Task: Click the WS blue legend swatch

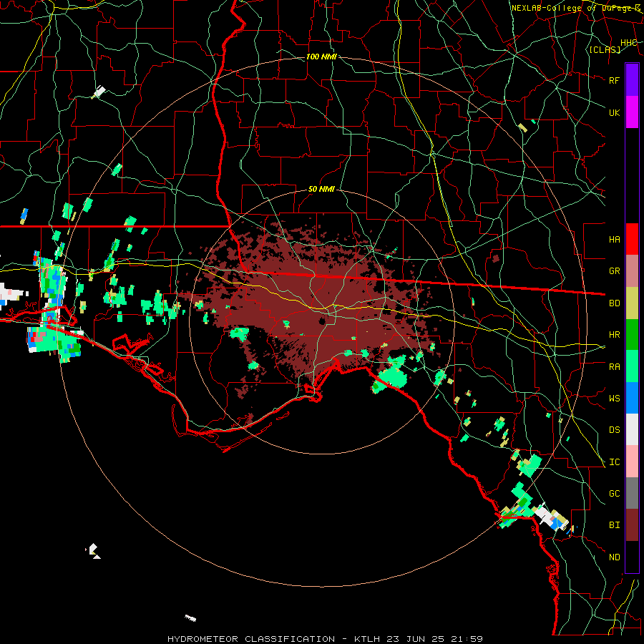Action: 632,398
